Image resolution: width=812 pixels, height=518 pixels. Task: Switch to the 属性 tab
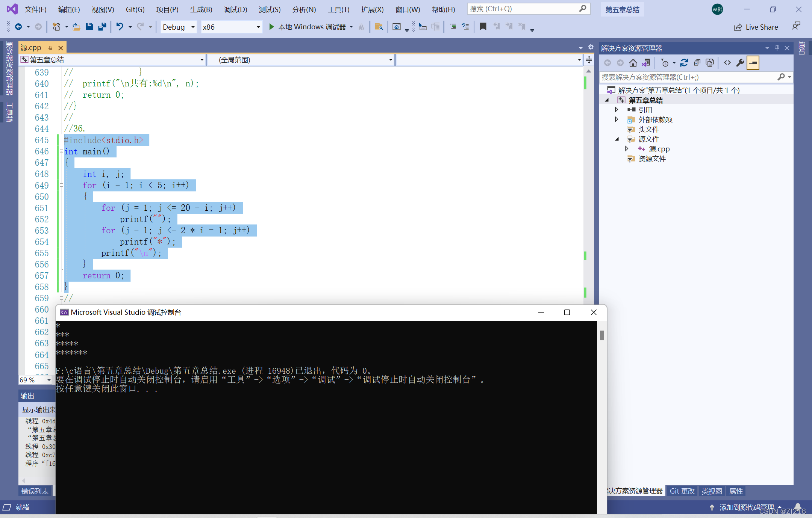(736, 491)
